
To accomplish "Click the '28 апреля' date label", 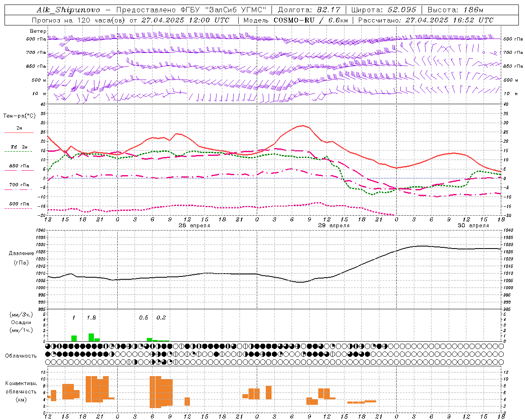I will pos(194,226).
